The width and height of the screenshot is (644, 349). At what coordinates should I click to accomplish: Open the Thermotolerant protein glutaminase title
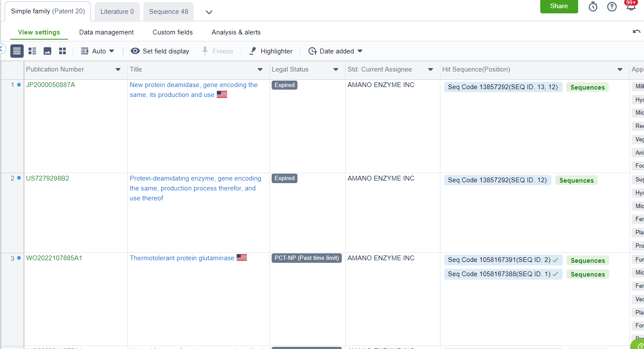(182, 258)
